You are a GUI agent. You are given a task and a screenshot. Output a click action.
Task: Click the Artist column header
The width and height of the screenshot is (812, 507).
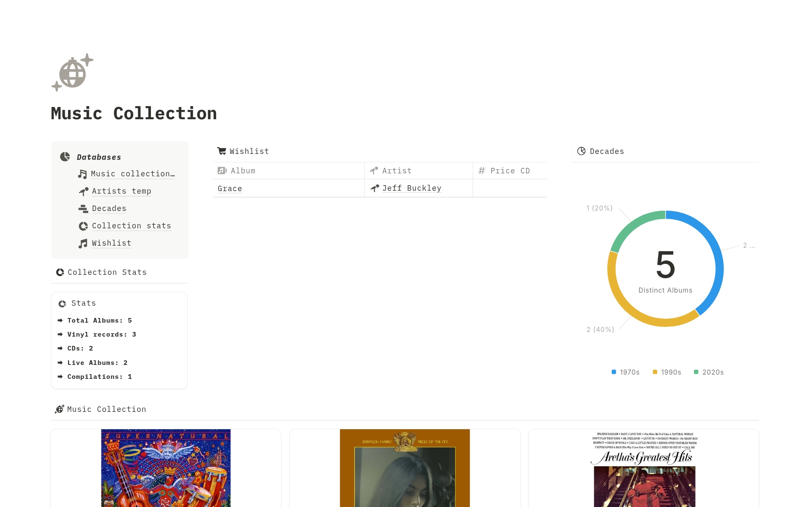396,171
